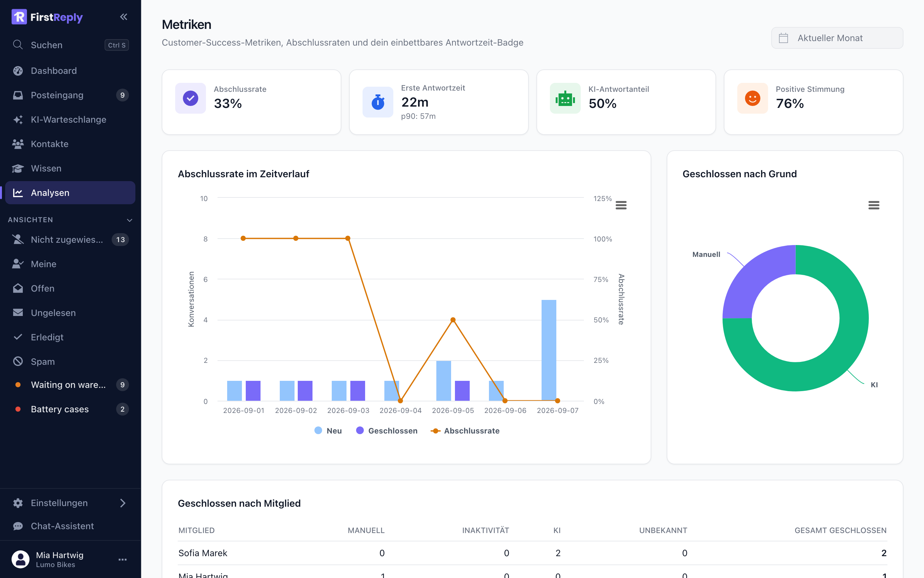Viewport: 924px width, 578px height.
Task: Open Dashboard via its gauge icon
Action: click(x=18, y=71)
